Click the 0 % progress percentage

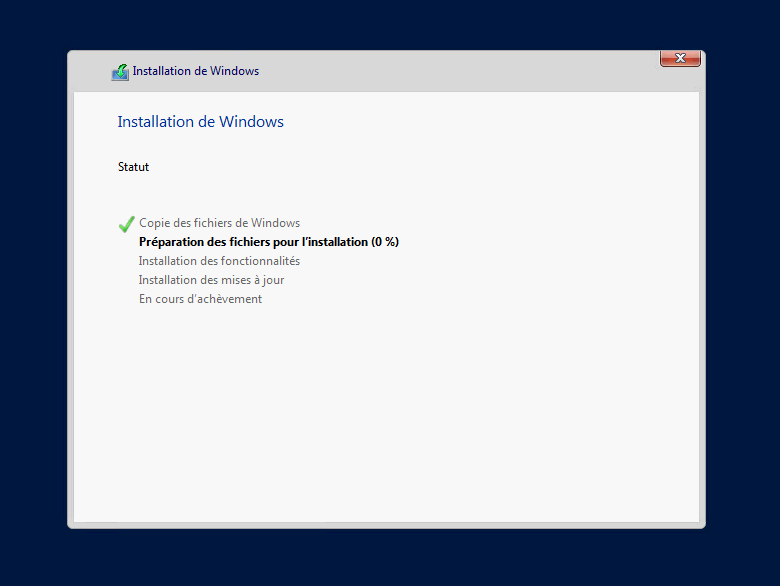385,242
